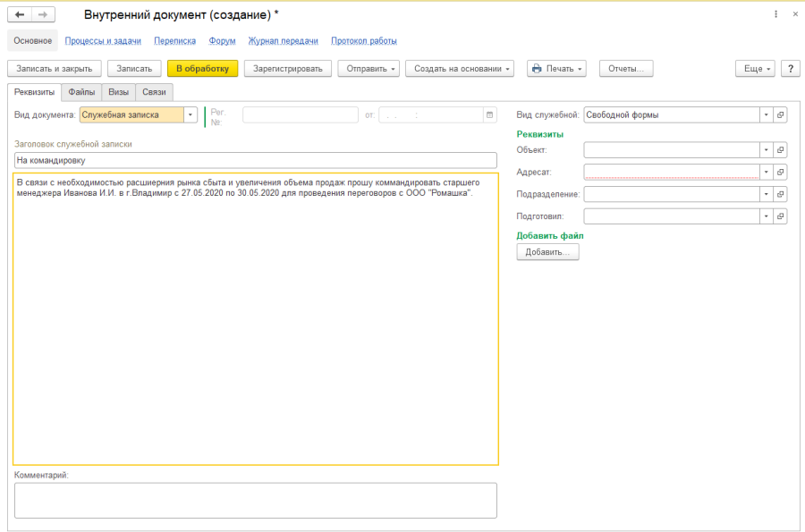Open the Процессы и задачи link
This screenshot has height=532, width=805.
point(103,40)
